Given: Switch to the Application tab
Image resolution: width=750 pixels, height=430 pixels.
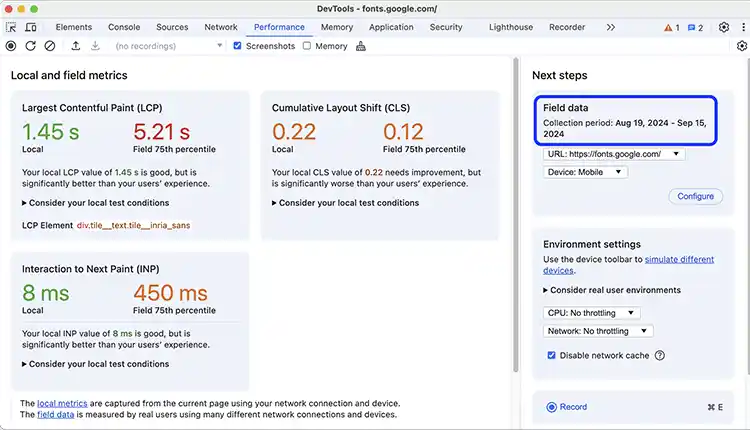Looking at the screenshot, I should (x=391, y=27).
